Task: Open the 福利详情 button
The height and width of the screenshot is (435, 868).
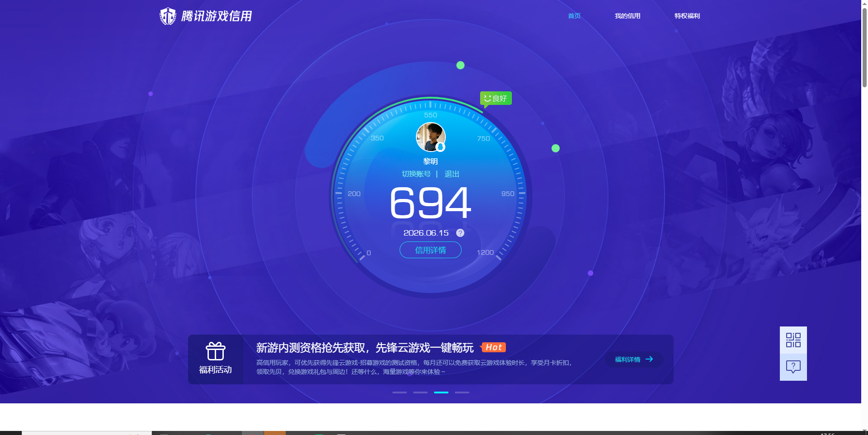Action: pos(634,359)
